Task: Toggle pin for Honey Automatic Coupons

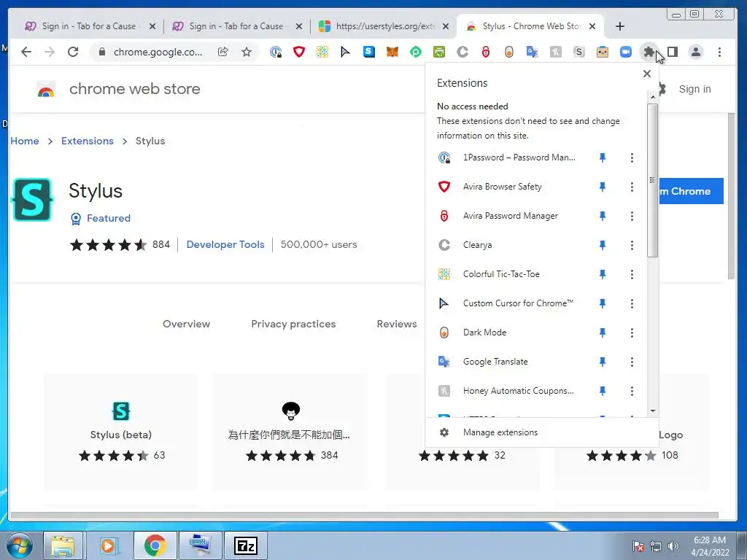Action: 602,391
